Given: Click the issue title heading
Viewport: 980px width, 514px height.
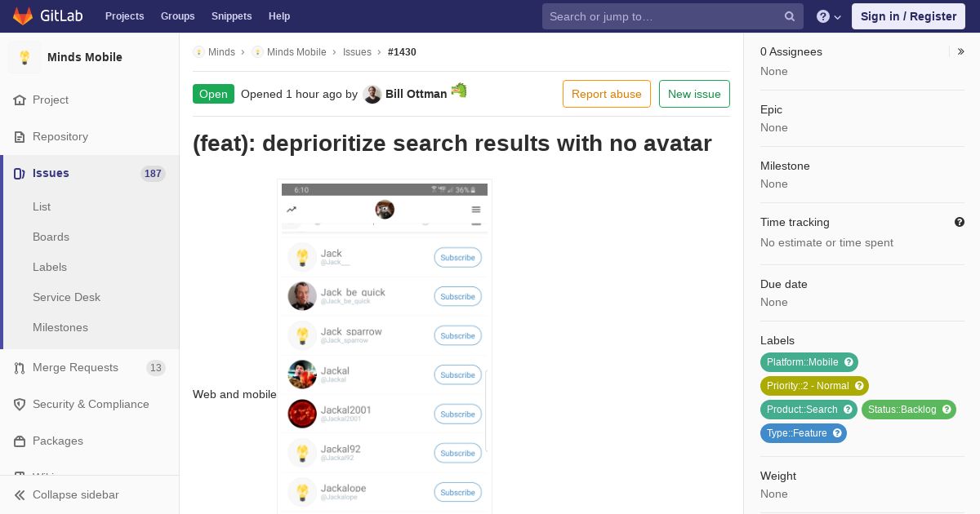Looking at the screenshot, I should coord(452,144).
